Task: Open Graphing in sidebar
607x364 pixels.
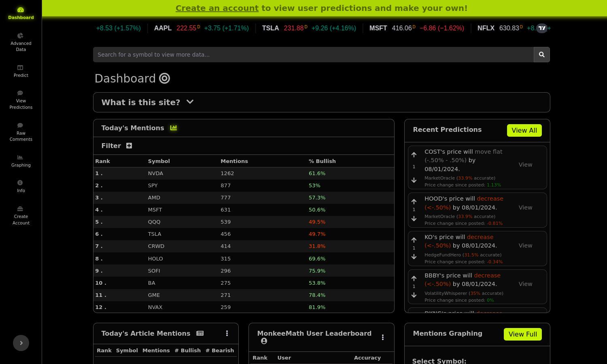Action: coord(21,161)
